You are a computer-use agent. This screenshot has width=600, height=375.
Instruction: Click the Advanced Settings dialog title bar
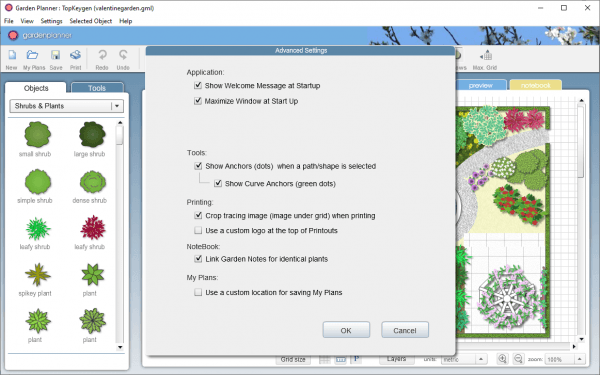pyautogui.click(x=300, y=51)
